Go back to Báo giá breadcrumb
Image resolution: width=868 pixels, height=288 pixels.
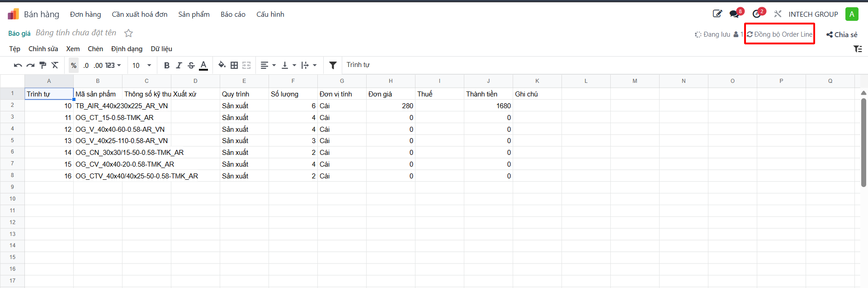point(19,33)
